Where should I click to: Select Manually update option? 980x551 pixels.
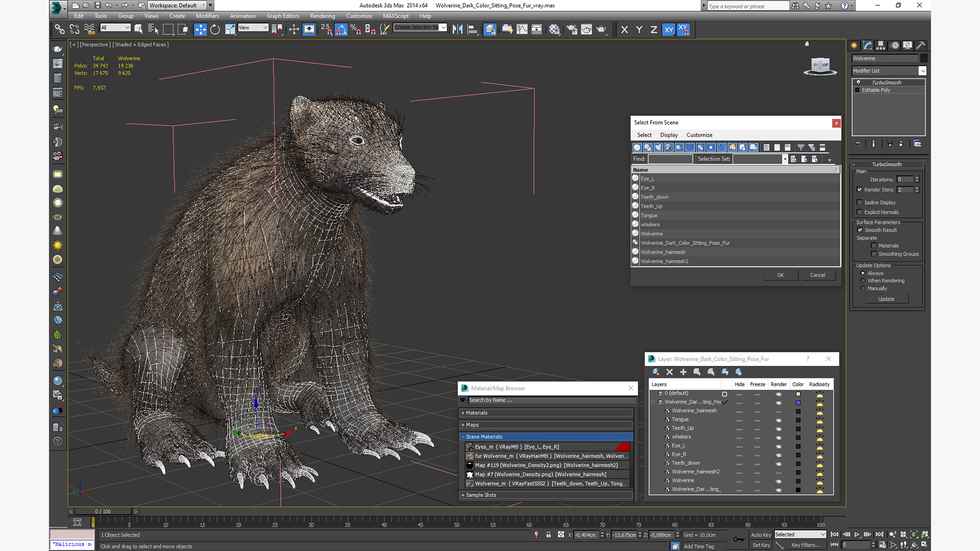(863, 288)
